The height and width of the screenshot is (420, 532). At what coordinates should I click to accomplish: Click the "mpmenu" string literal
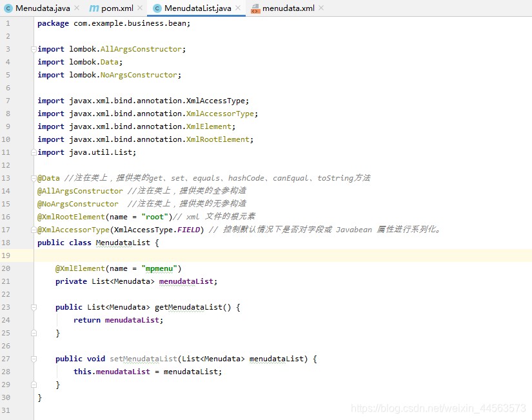[159, 268]
